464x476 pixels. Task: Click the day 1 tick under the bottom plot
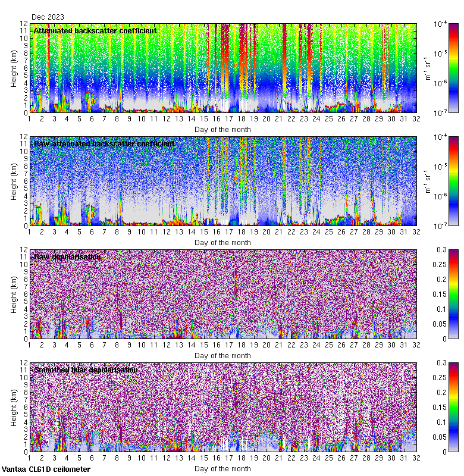(x=29, y=458)
